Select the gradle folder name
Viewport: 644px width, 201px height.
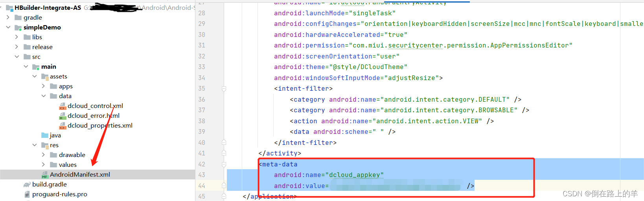[33, 17]
